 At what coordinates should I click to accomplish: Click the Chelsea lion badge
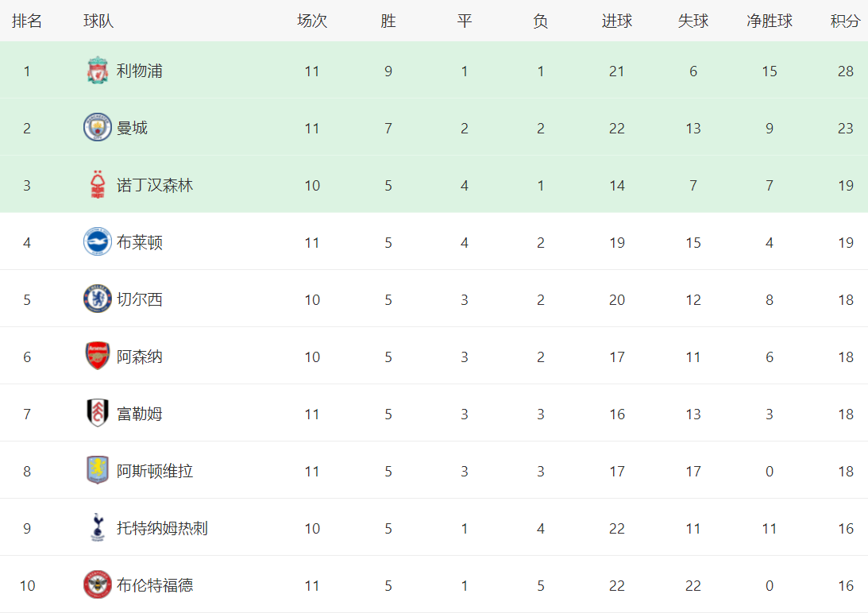[x=98, y=299]
